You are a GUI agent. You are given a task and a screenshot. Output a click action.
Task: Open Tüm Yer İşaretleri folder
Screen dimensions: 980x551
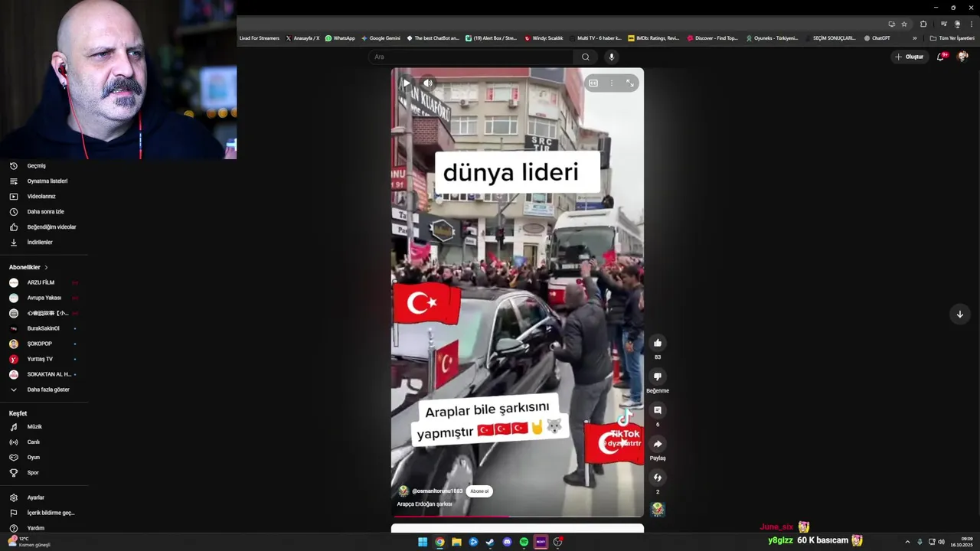point(952,38)
